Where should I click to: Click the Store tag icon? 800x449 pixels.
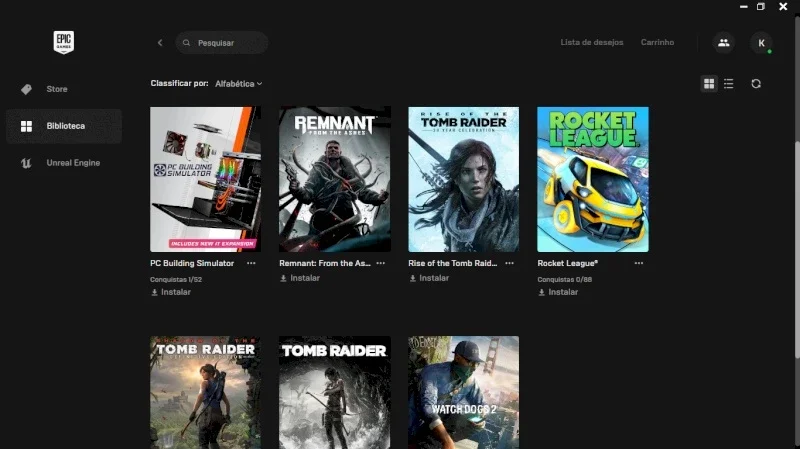pos(27,89)
